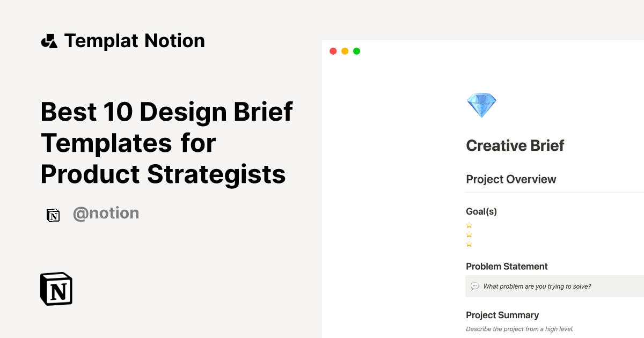Toggle the yellow traffic light control
Image resolution: width=644 pixels, height=338 pixels.
[345, 50]
